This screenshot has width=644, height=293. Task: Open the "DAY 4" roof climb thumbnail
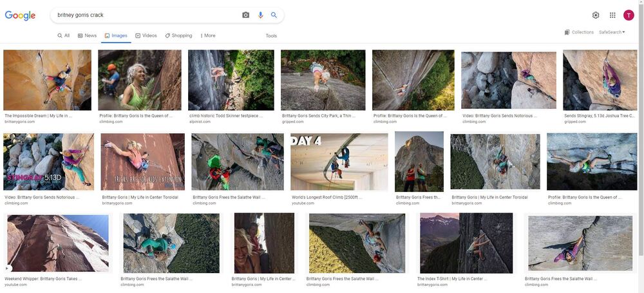(339, 162)
